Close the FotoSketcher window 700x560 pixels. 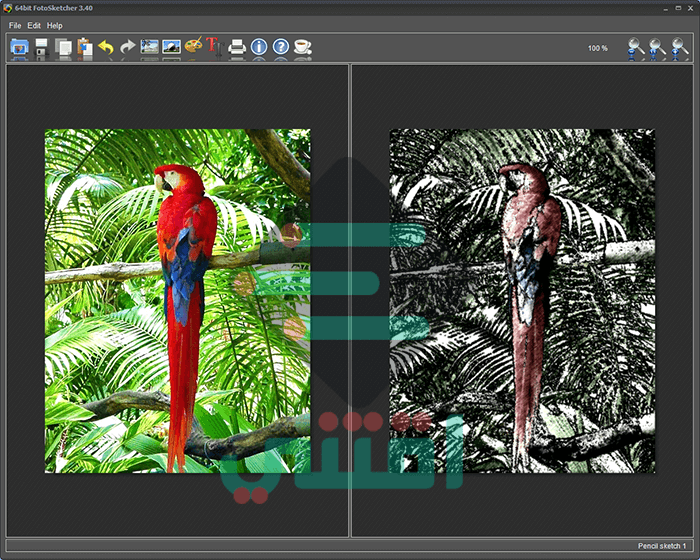coord(691,8)
